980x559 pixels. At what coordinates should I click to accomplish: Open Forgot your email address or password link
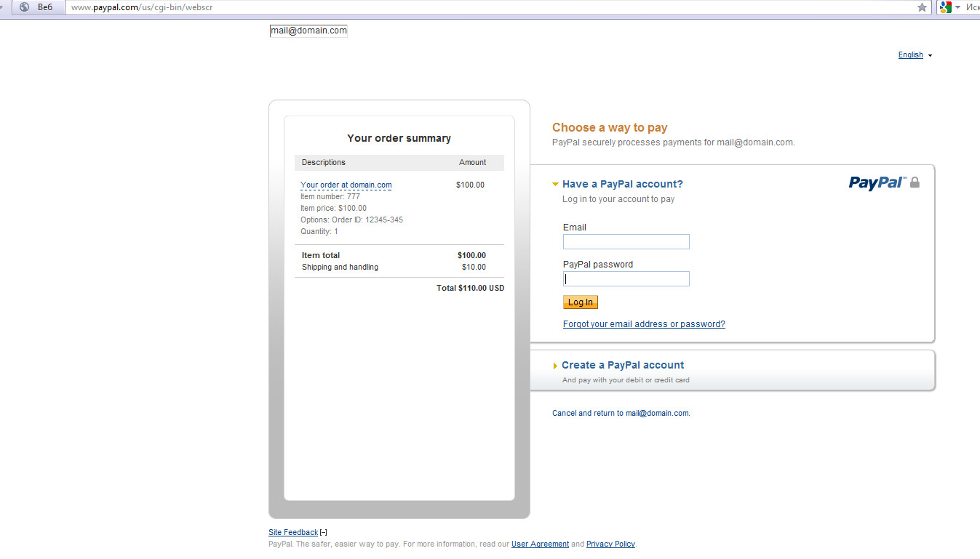coord(644,324)
